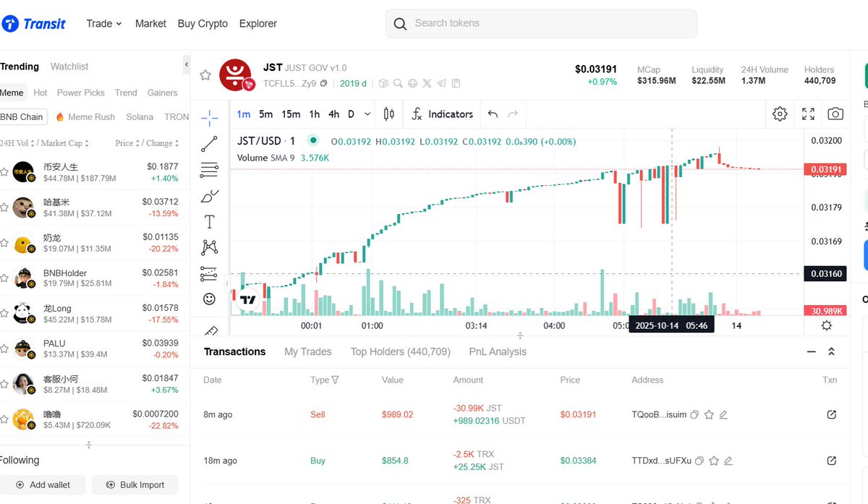Change the candlestick chart style
Viewport: 868px width, 504px height.
point(389,114)
